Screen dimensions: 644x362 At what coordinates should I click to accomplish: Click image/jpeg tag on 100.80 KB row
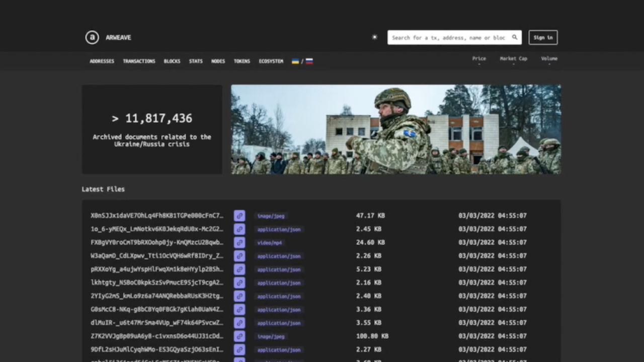[271, 336]
